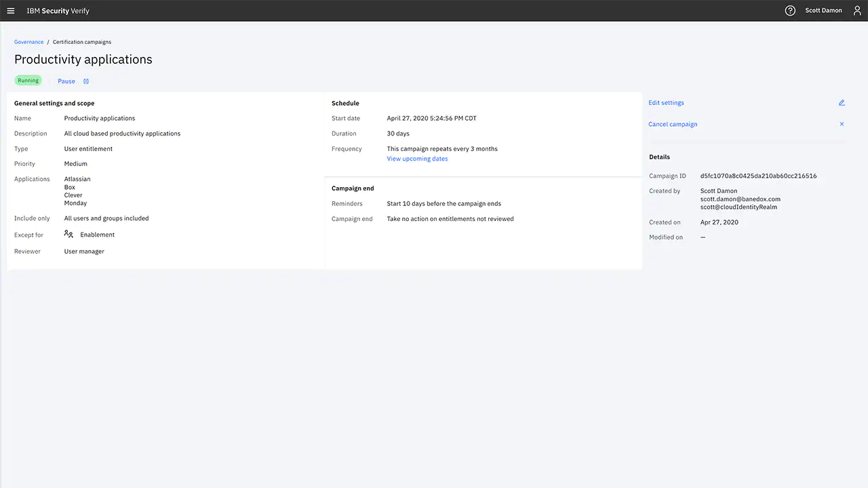This screenshot has width=868, height=488.
Task: Click the start date April 27, 2020 value
Action: (x=431, y=119)
